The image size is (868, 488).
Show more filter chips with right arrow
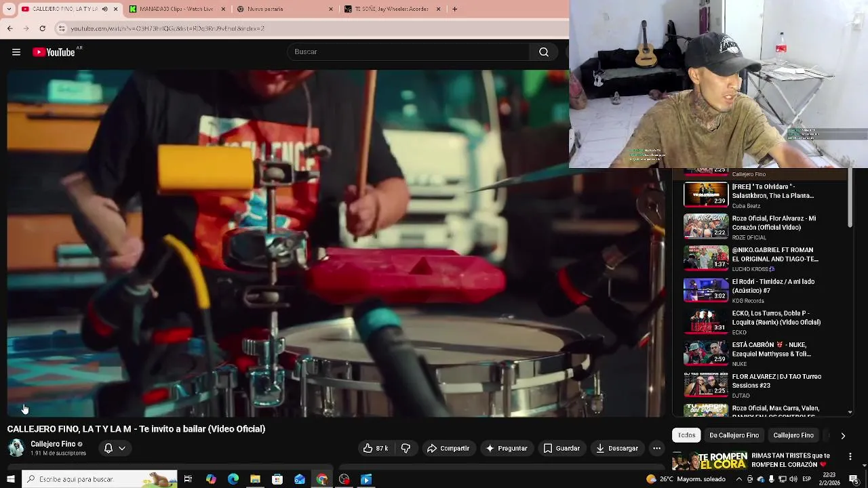point(843,435)
